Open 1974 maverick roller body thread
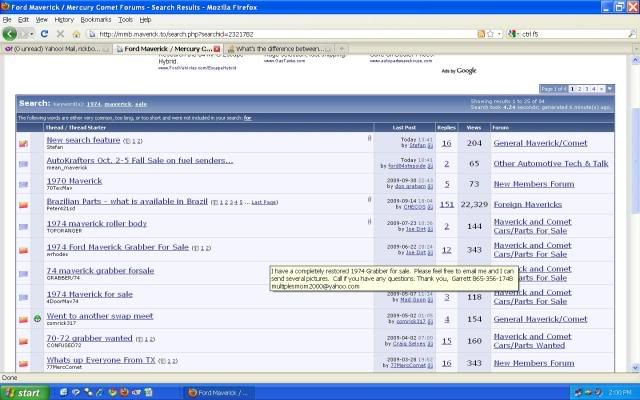This screenshot has width=640, height=400. pos(97,223)
